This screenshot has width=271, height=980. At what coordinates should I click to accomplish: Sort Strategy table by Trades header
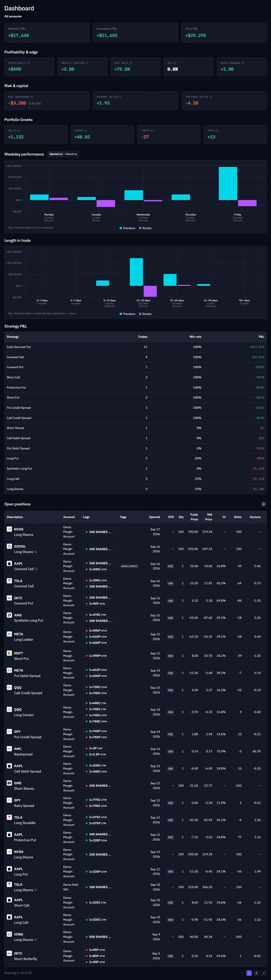tap(142, 337)
